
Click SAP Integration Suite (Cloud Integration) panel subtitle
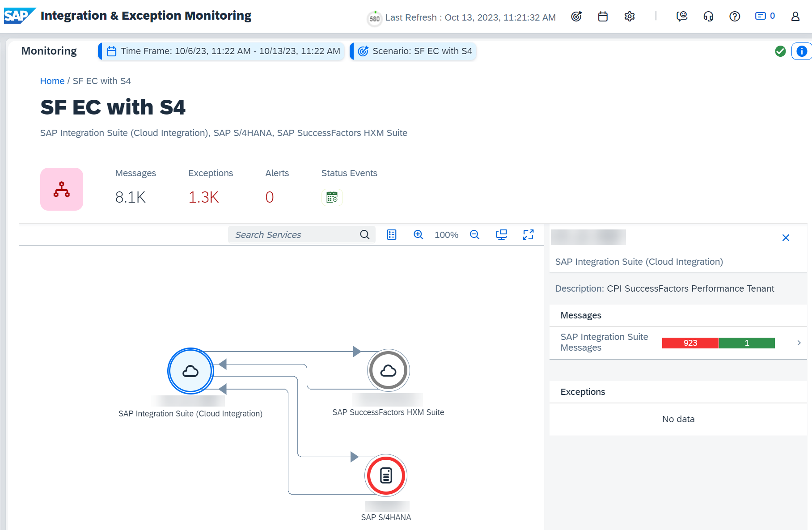(x=639, y=262)
